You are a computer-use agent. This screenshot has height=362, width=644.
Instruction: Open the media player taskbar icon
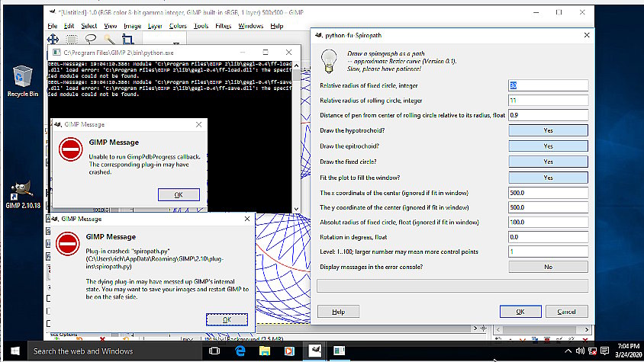[289, 351]
